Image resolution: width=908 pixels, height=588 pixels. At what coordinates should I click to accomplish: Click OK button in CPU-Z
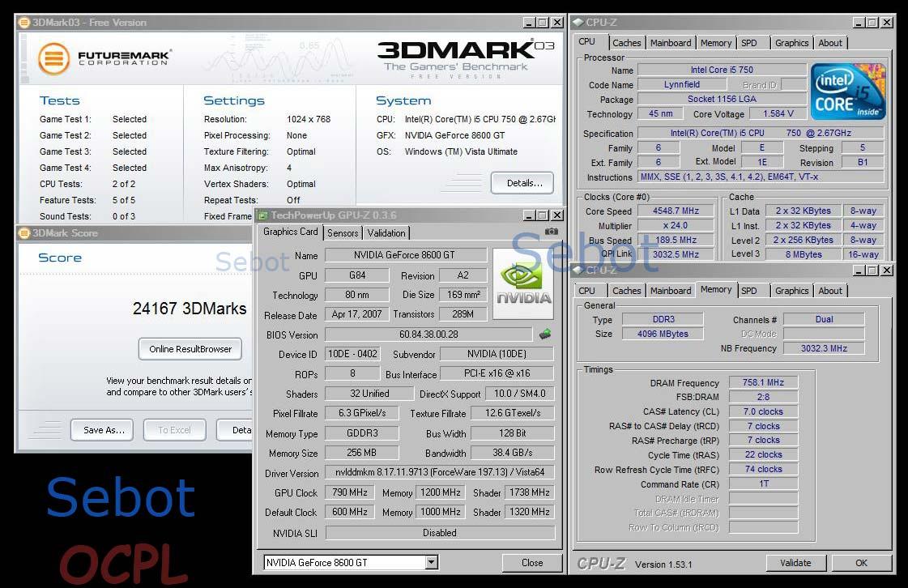point(862,563)
